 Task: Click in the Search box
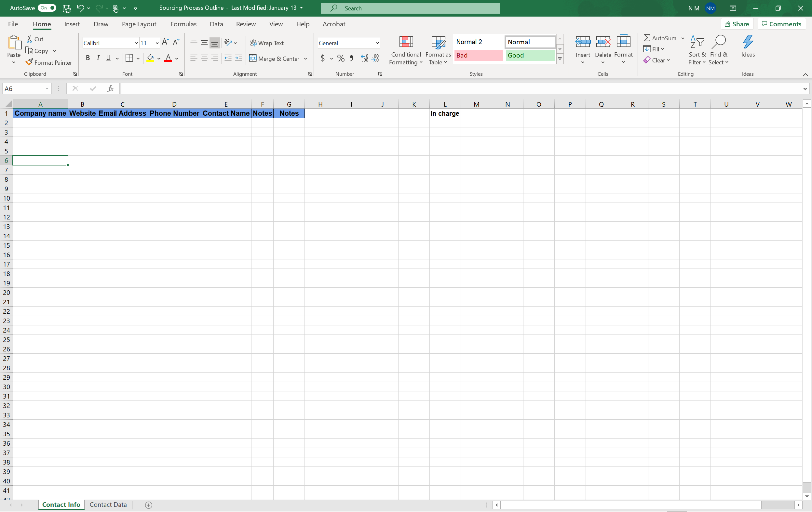click(x=410, y=8)
